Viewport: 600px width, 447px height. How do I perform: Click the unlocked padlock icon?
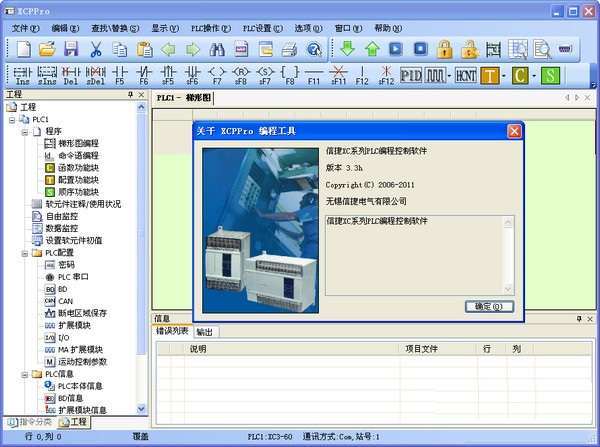[x=470, y=49]
